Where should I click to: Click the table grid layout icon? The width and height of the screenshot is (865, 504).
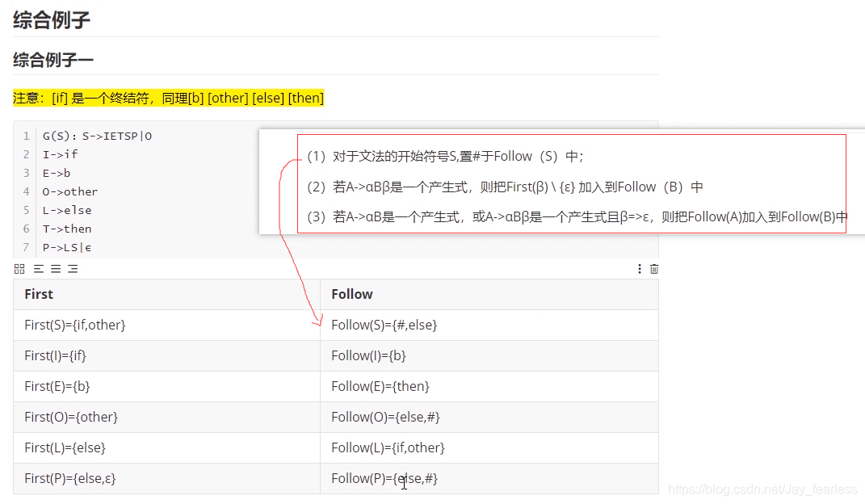coord(19,269)
